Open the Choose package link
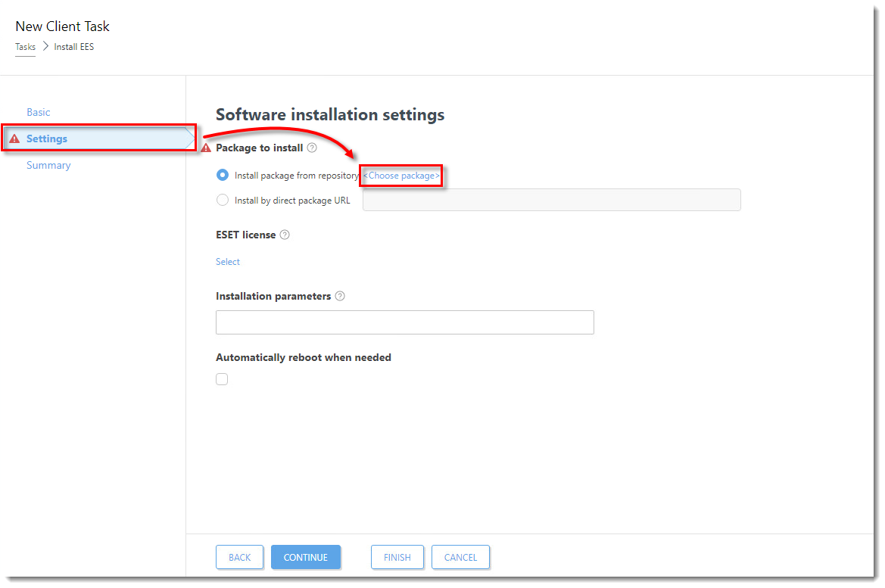 401,176
